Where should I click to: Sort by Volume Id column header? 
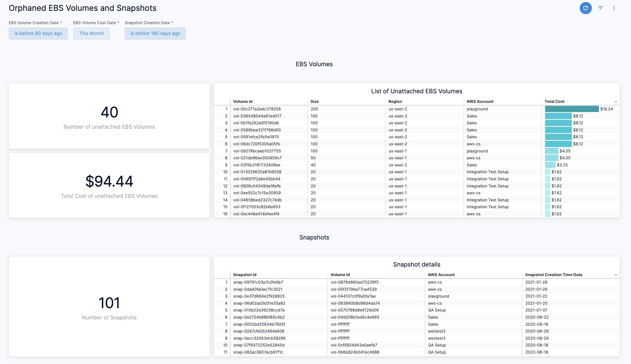(x=243, y=101)
